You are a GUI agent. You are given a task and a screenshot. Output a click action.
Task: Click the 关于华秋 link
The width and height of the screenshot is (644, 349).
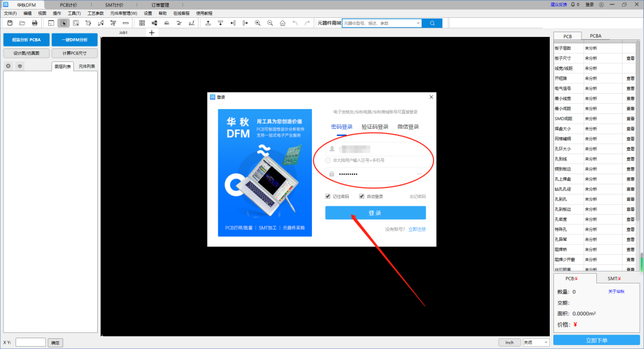616,292
